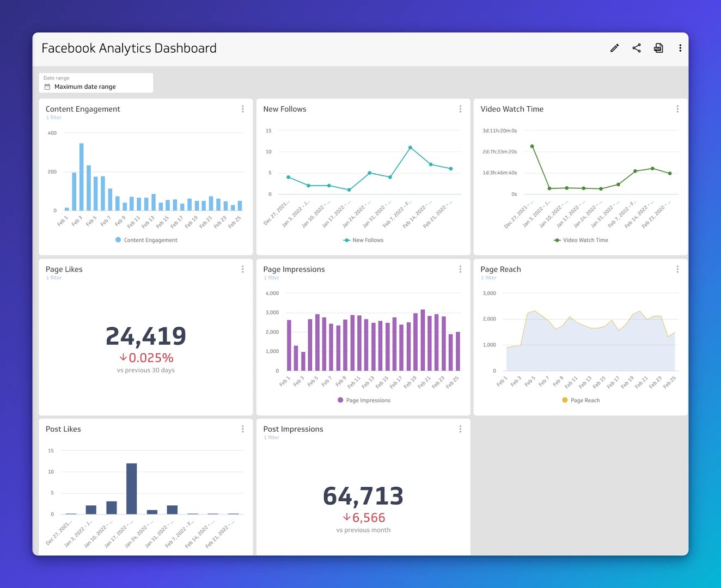Click the first Video Watch Time data point
The width and height of the screenshot is (721, 588).
532,146
